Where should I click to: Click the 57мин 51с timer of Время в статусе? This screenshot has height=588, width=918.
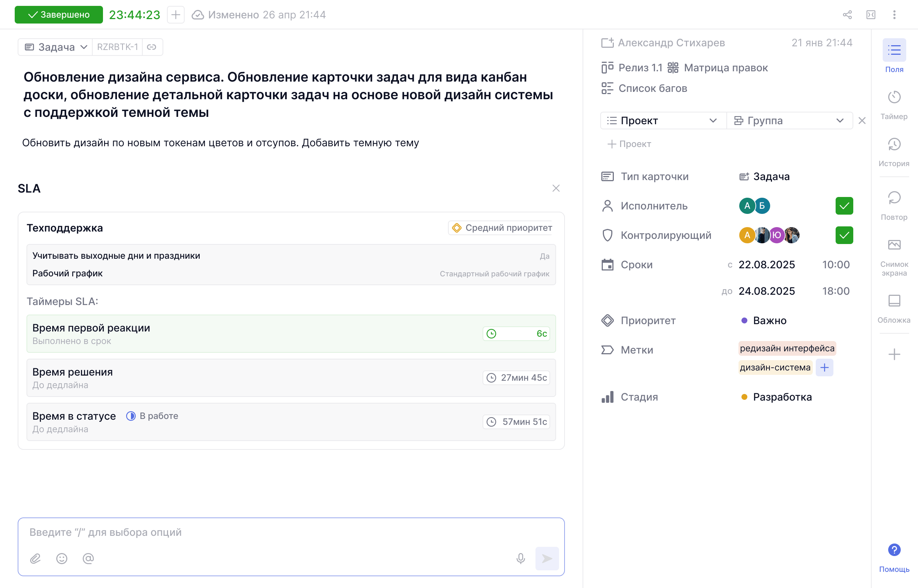click(x=516, y=422)
